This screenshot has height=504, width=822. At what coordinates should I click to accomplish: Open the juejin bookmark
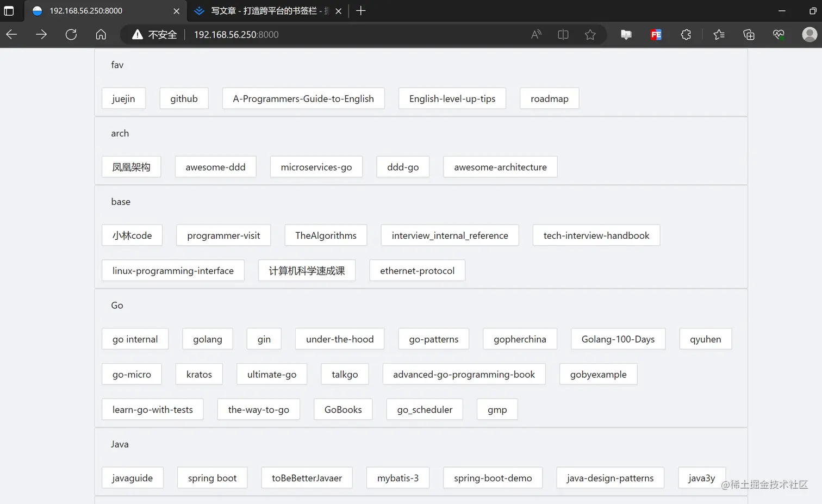(x=123, y=98)
